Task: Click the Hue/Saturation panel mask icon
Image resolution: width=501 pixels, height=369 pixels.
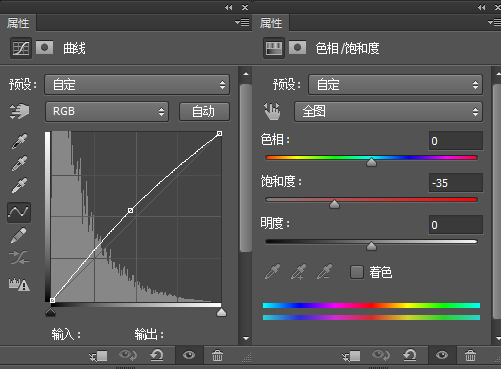Action: click(x=297, y=48)
